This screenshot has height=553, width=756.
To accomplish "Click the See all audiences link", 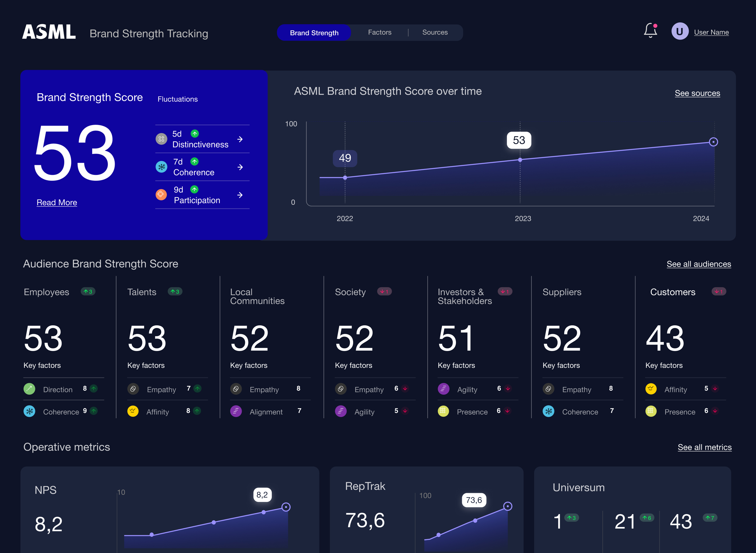I will [x=699, y=264].
